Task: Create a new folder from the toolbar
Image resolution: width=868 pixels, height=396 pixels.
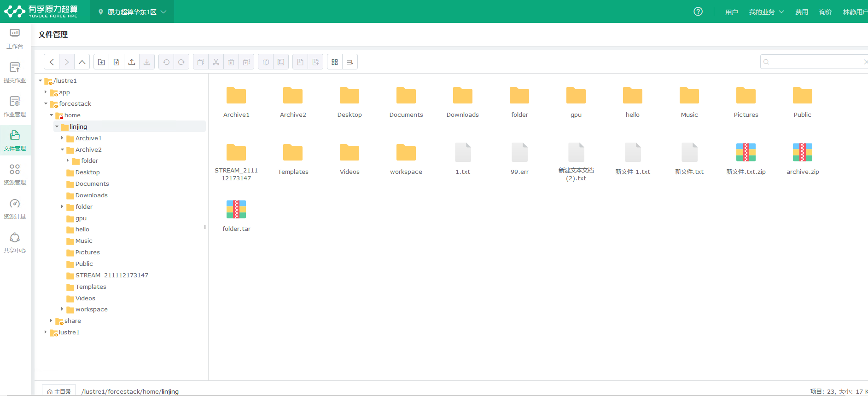Action: (x=101, y=62)
